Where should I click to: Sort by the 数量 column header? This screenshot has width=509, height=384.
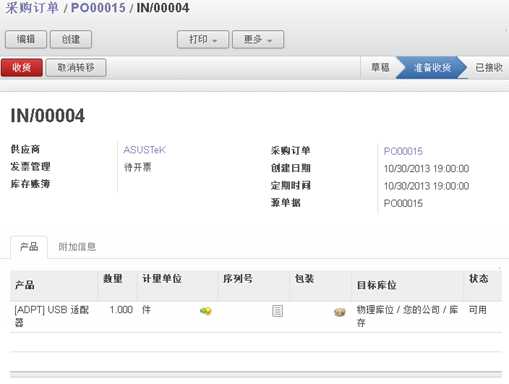point(117,285)
